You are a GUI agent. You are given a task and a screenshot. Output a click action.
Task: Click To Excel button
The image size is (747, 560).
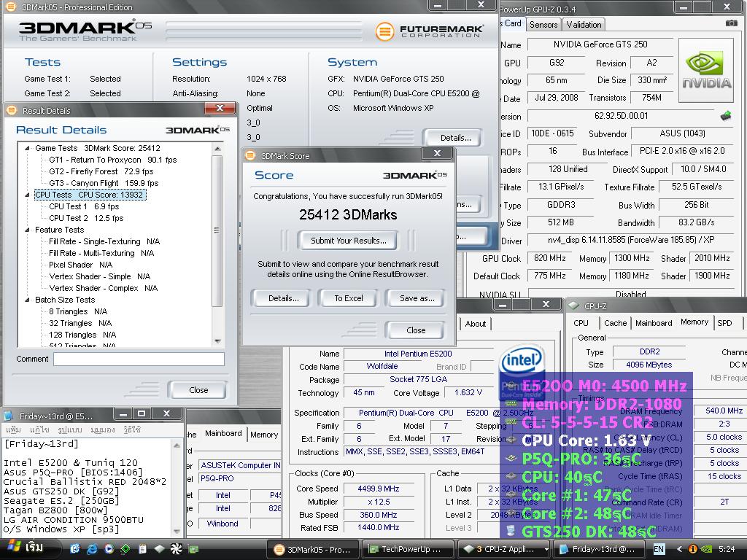[348, 298]
